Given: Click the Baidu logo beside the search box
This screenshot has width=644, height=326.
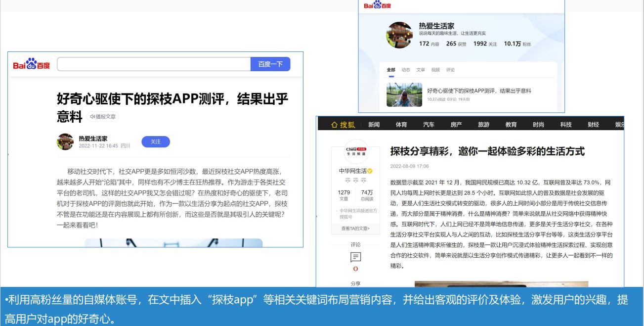Looking at the screenshot, I should point(32,65).
